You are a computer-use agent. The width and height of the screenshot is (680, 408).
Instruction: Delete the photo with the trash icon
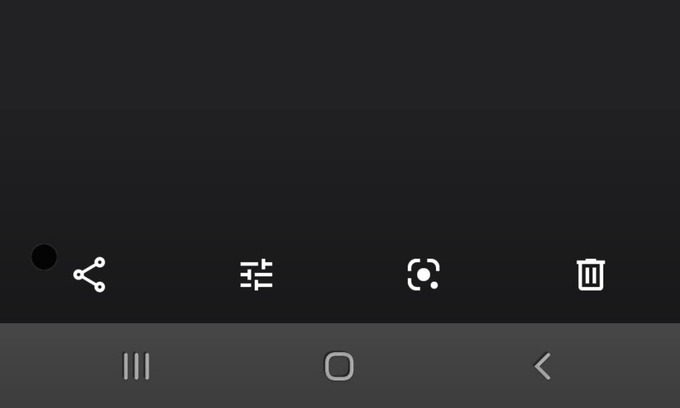[591, 274]
